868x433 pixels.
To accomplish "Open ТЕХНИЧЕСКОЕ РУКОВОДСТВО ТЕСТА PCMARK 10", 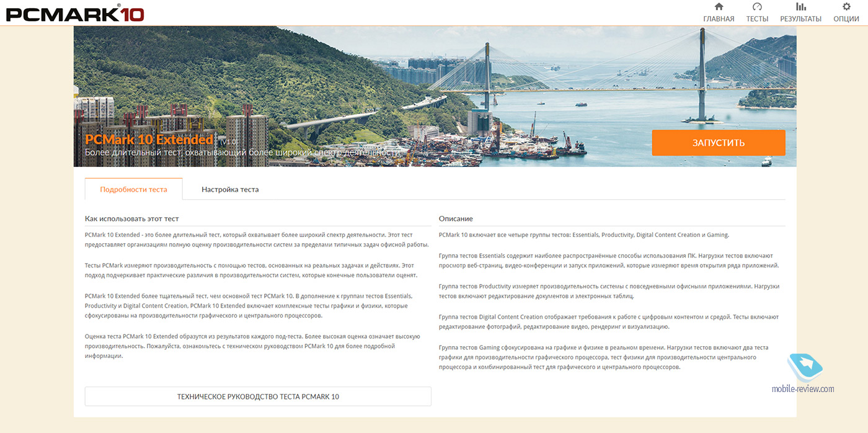I will pos(258,396).
